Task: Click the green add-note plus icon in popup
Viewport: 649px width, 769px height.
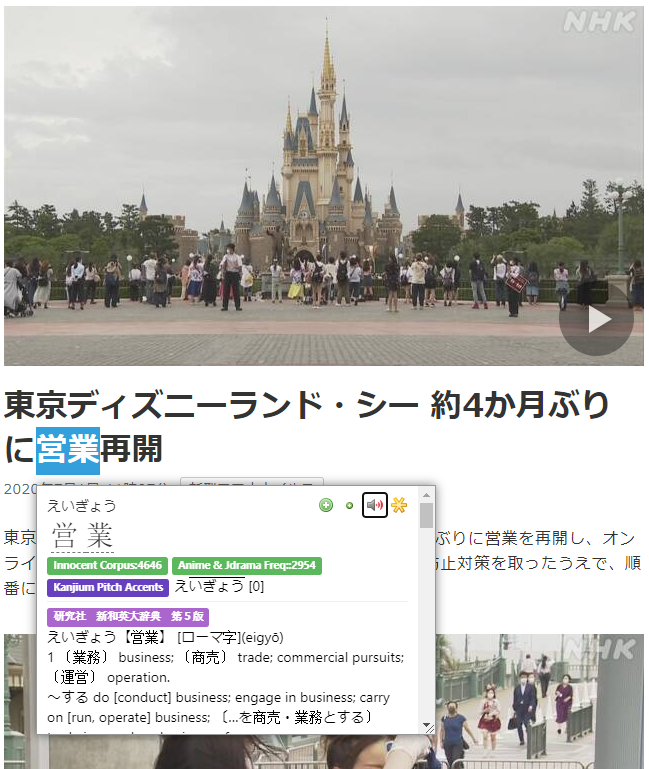Action: click(326, 505)
